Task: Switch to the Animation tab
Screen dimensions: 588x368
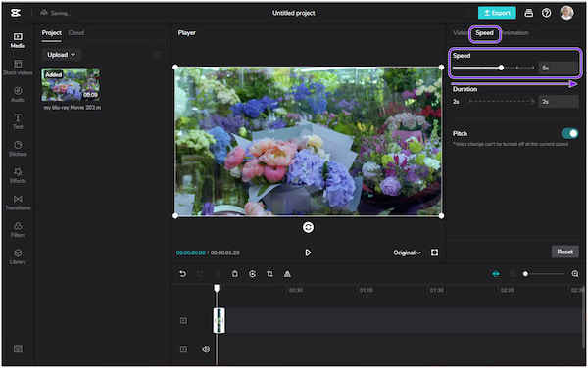Action: click(x=515, y=33)
